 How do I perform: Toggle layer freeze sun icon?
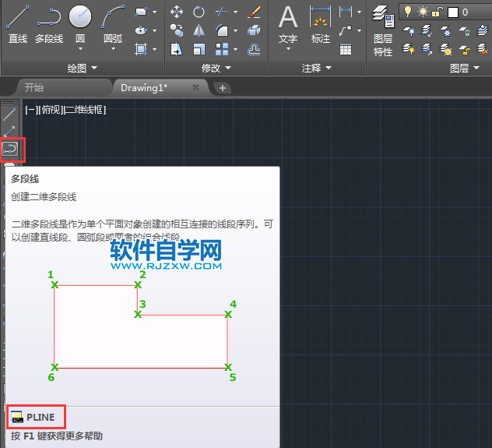423,12
